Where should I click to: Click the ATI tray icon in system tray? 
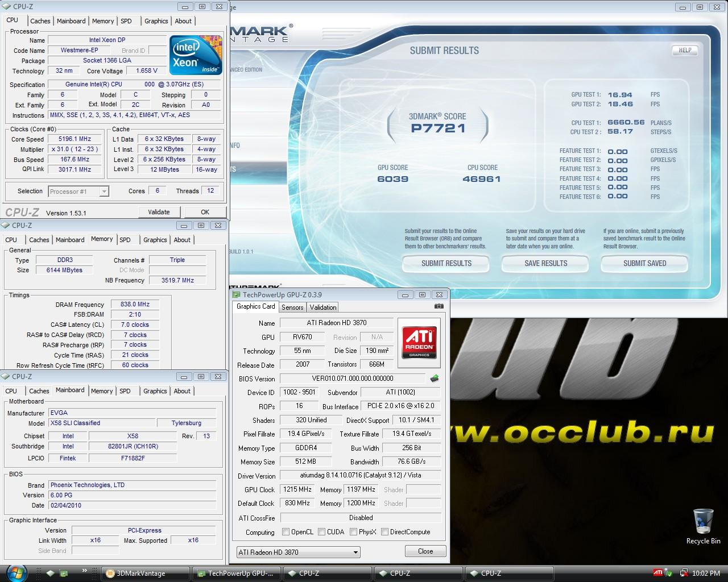(x=657, y=573)
